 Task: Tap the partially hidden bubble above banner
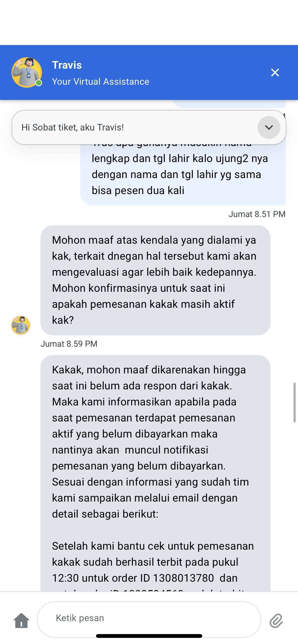pyautogui.click(x=229, y=104)
